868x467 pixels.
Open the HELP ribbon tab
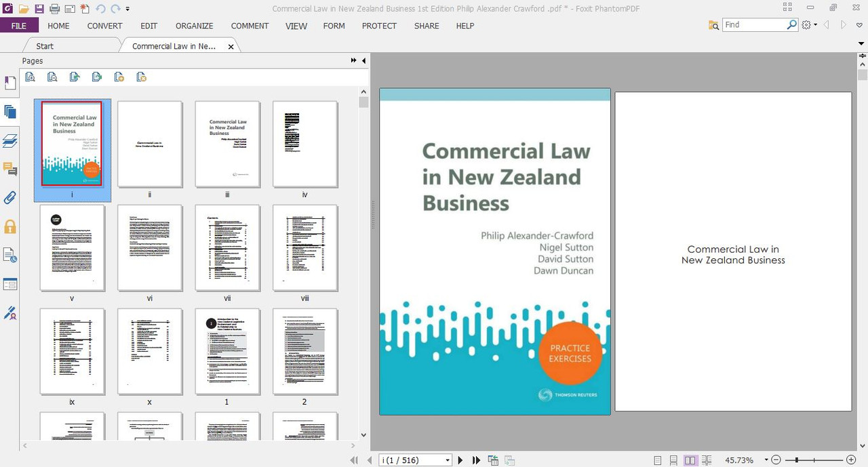point(465,26)
